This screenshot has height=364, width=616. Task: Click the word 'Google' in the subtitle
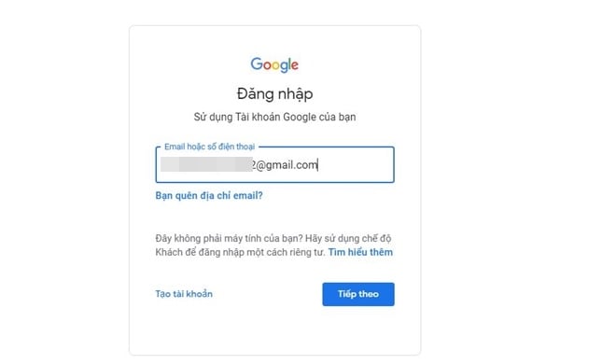point(300,117)
